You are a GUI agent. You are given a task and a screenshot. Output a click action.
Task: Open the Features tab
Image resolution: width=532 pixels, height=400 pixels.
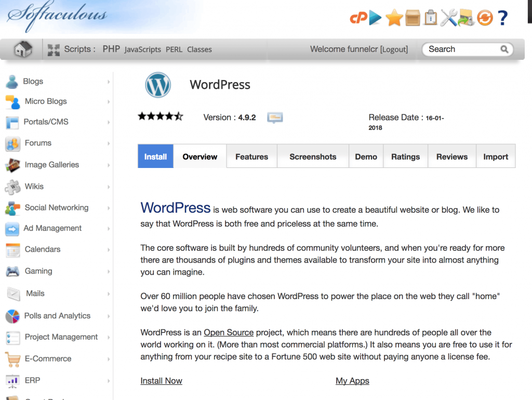252,157
